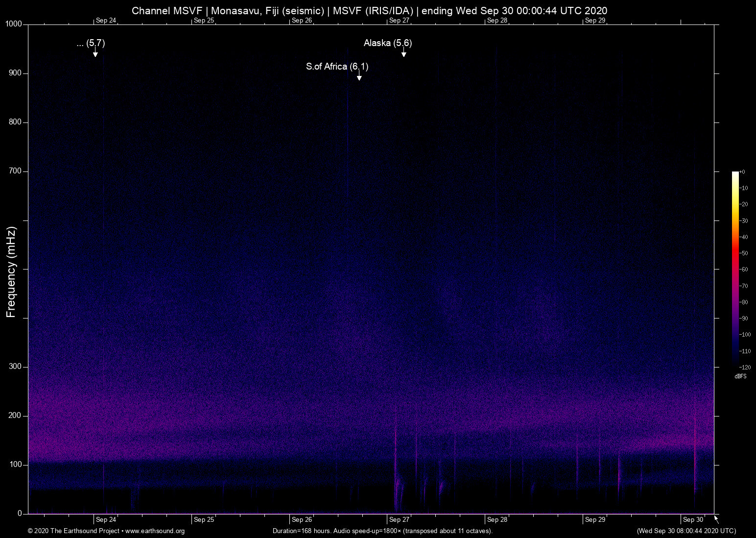Click the Sep 30 date on bottom axis
The image size is (756, 538).
pyautogui.click(x=693, y=520)
